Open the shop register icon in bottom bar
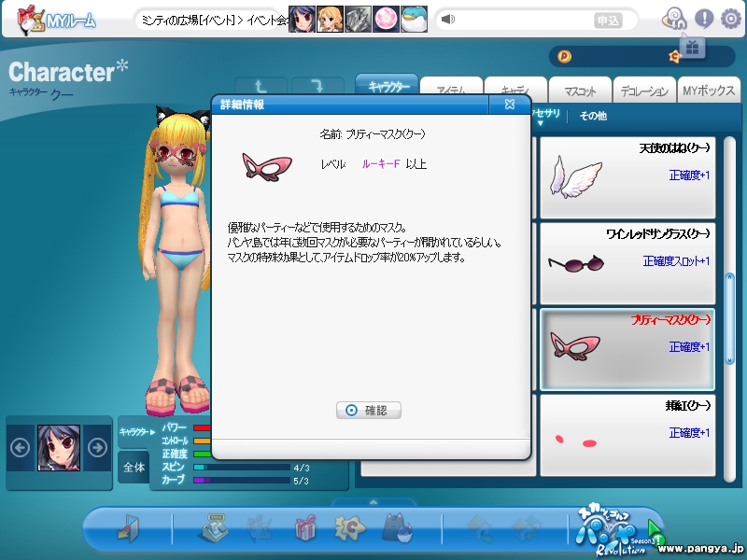The image size is (747, 560). pyautogui.click(x=213, y=528)
